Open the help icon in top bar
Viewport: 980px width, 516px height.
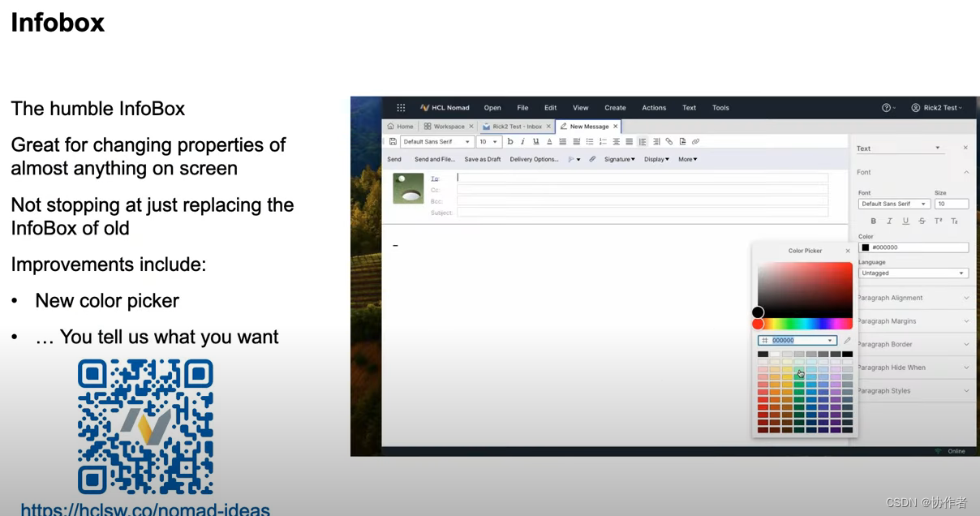887,108
